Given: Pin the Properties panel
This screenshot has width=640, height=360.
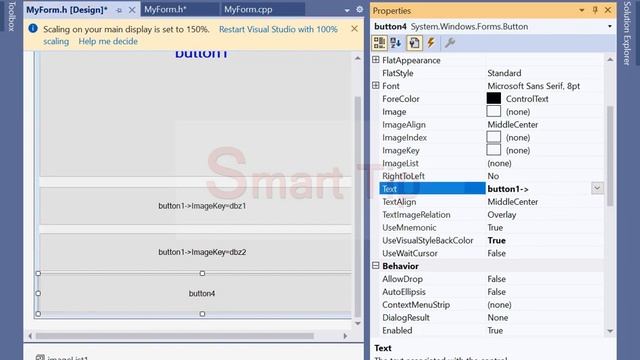Looking at the screenshot, I should 595,10.
